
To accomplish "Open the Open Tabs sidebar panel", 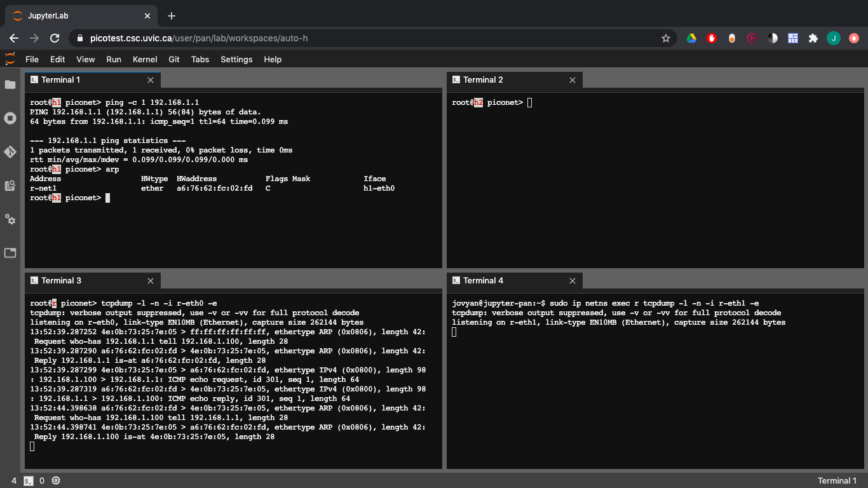I will [10, 253].
